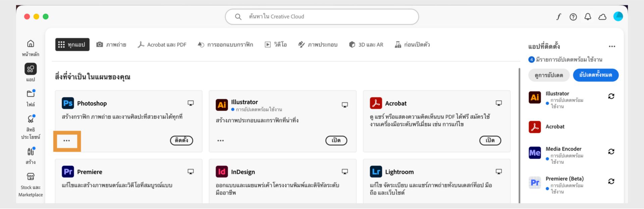The image size is (644, 209).
Task: Click desktop platform icon on Acrobat card
Action: click(499, 103)
